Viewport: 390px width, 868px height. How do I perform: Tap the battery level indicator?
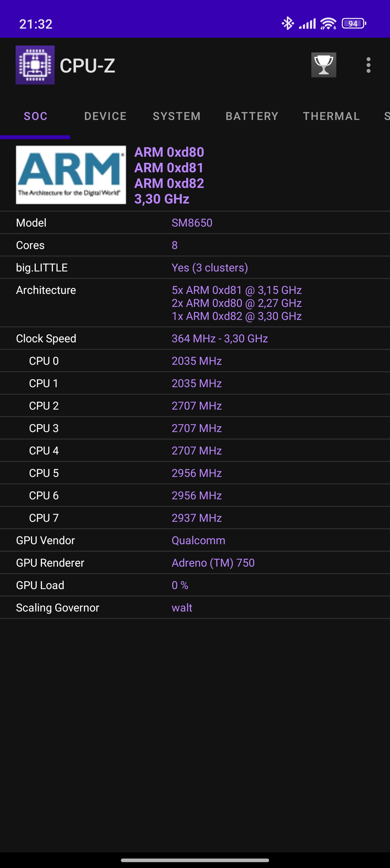click(x=354, y=24)
